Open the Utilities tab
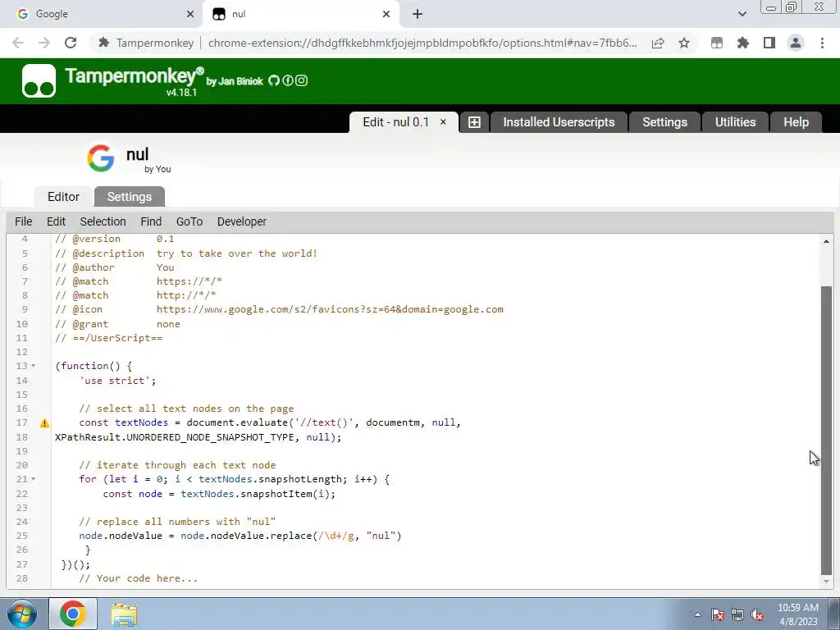Image resolution: width=840 pixels, height=630 pixels. pos(736,122)
